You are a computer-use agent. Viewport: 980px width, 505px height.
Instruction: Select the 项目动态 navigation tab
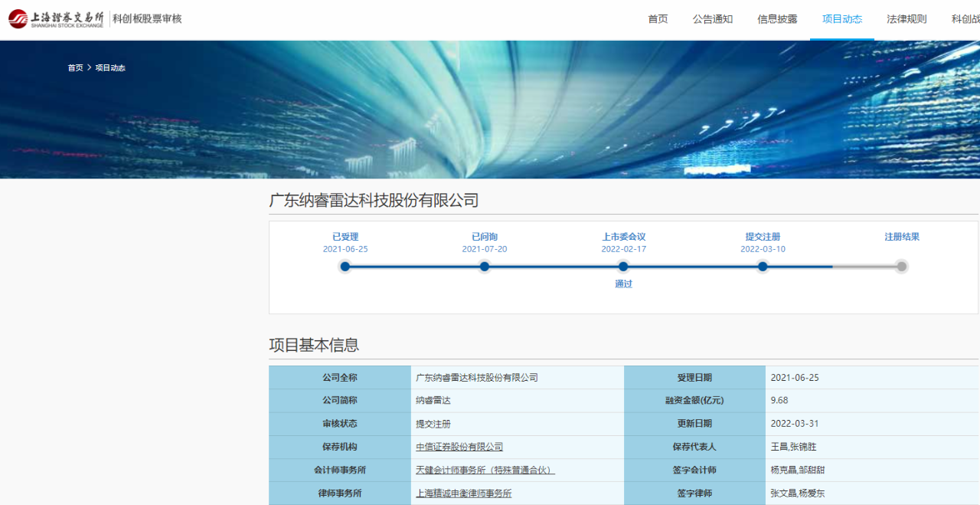[x=841, y=19]
